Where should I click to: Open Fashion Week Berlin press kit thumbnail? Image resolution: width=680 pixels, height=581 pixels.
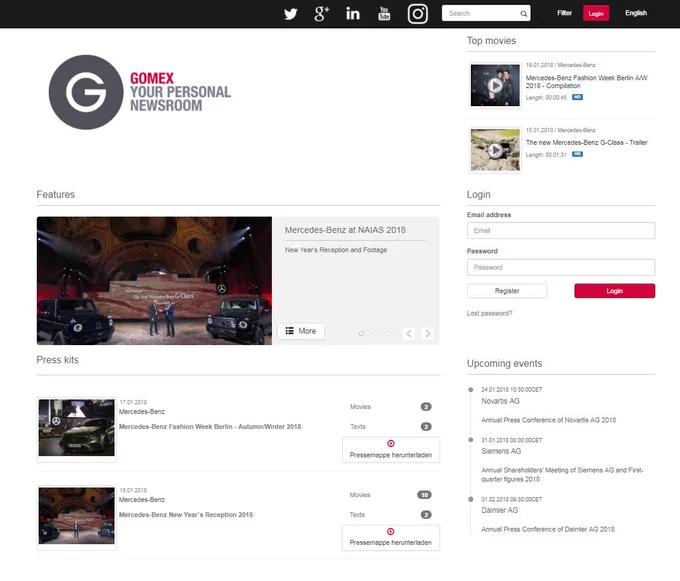click(x=77, y=428)
